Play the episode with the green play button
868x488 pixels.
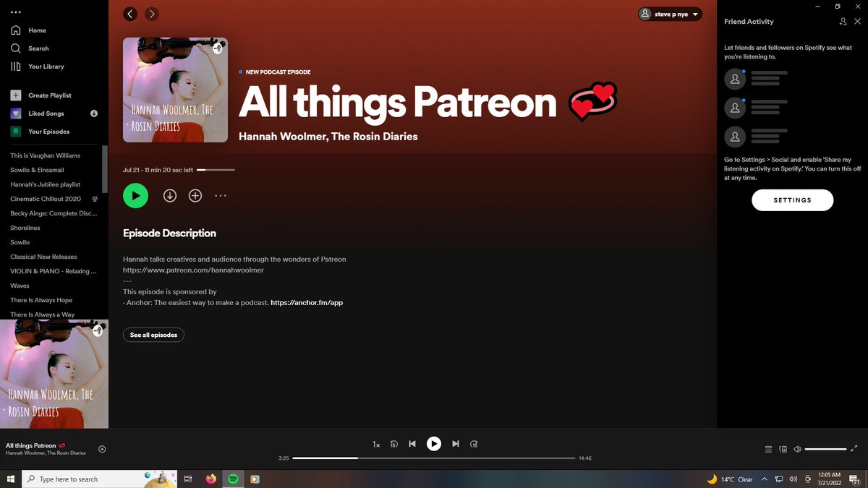pyautogui.click(x=135, y=195)
